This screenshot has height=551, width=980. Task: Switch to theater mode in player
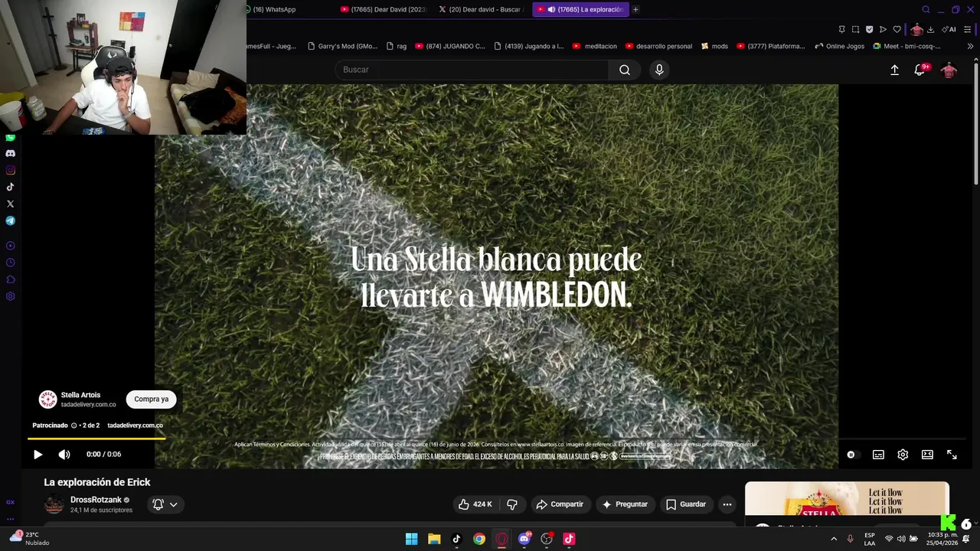click(x=927, y=455)
